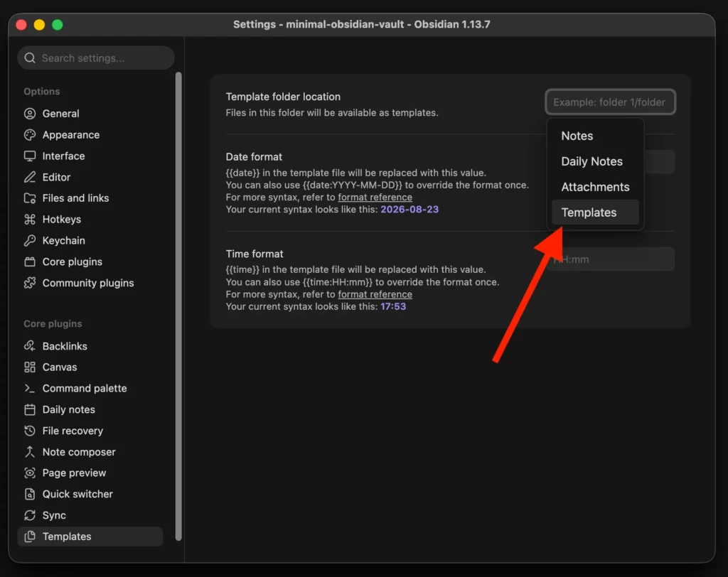
Task: Click the Time format heading
Action: 255,254
